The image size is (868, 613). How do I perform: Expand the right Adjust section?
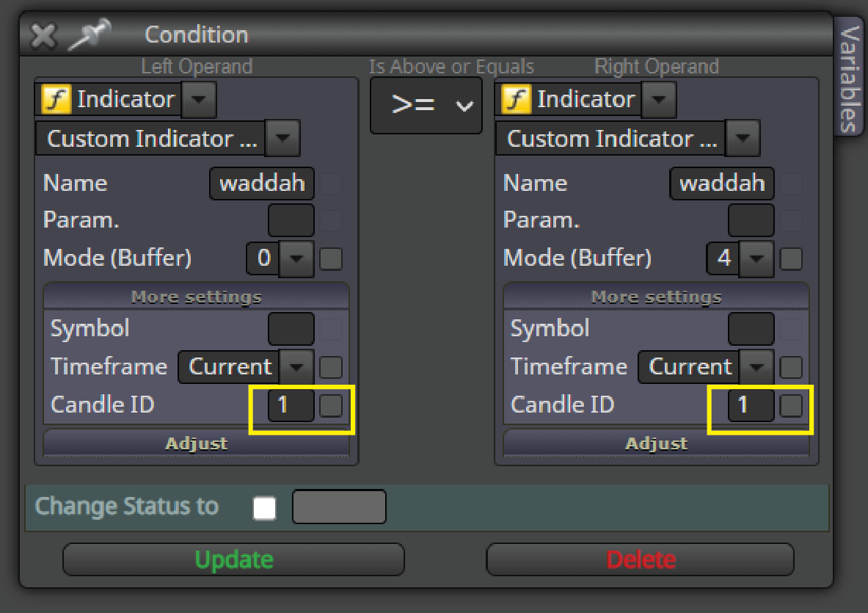point(657,443)
